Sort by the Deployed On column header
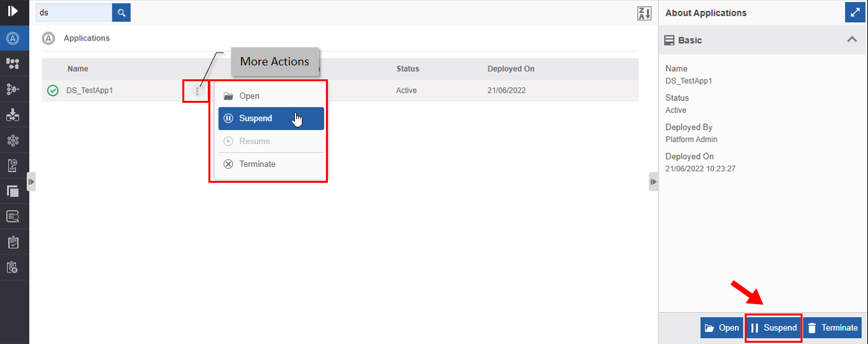The height and width of the screenshot is (344, 868). 511,69
